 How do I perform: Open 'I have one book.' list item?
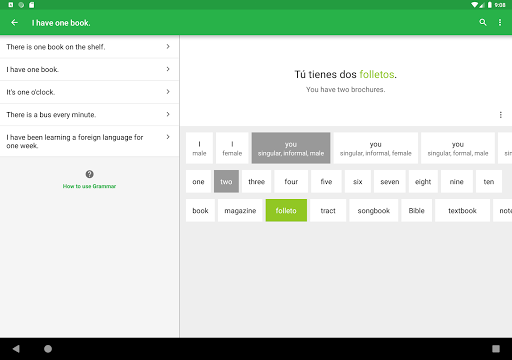coord(89,69)
